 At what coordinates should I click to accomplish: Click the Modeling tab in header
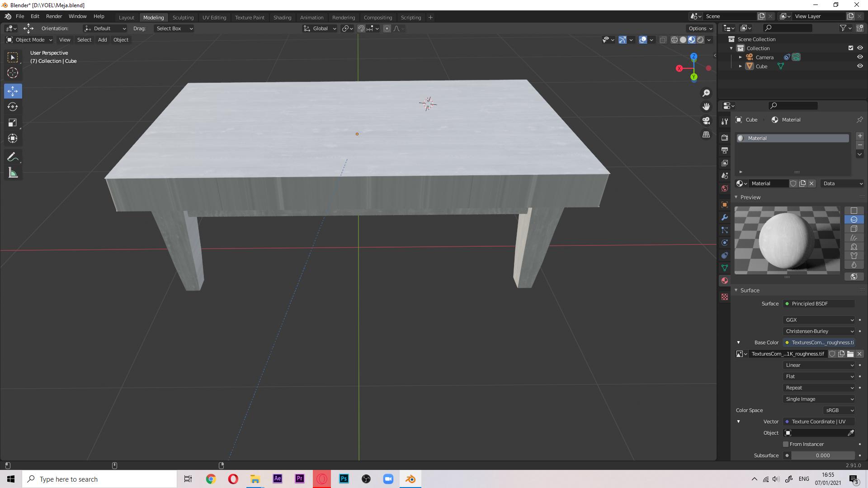tap(153, 17)
